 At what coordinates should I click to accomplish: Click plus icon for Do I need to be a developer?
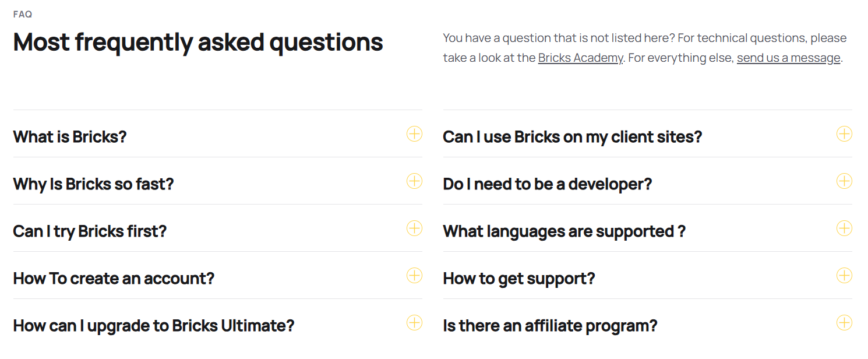pos(844,181)
